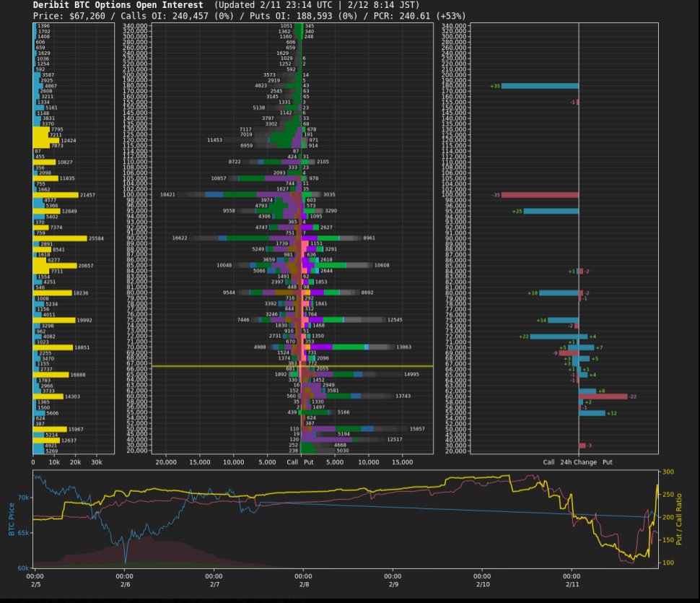The image size is (700, 603).
Task: Select the yellow 18851 total OI bar
Action: (x=53, y=347)
